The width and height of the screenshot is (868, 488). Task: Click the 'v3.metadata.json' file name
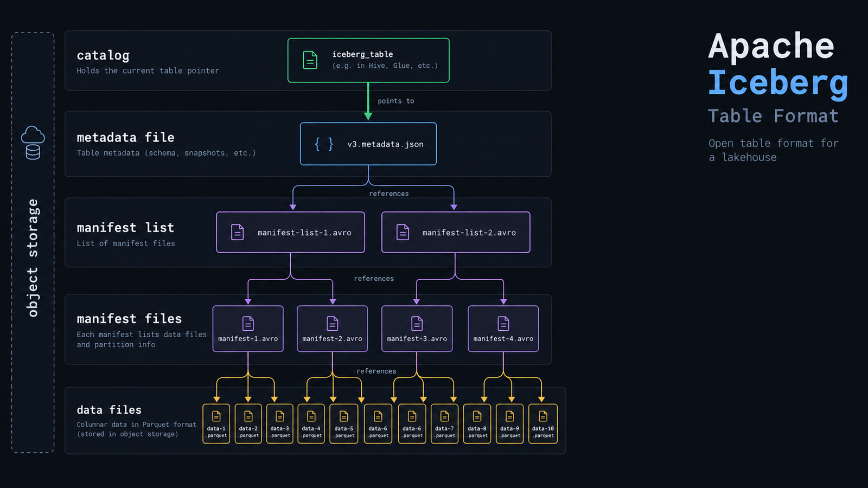(x=385, y=144)
